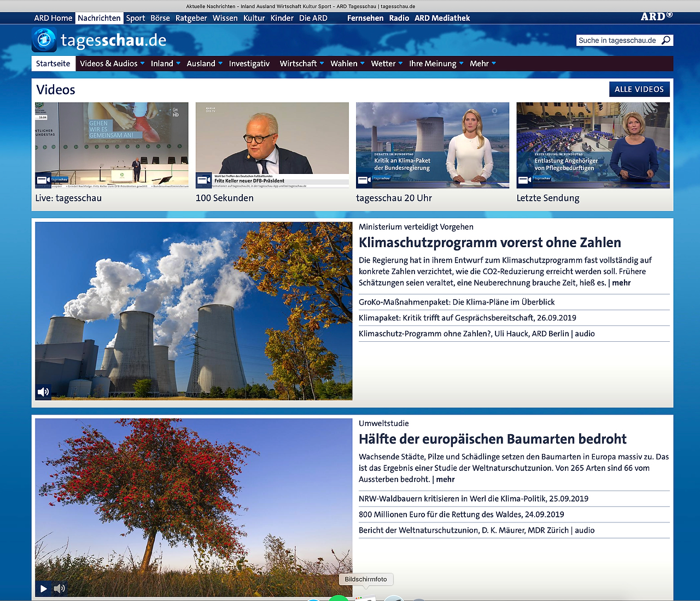Open Klimapaket: Kritik trifft auf Gesprächsbereitschaft link

468,318
